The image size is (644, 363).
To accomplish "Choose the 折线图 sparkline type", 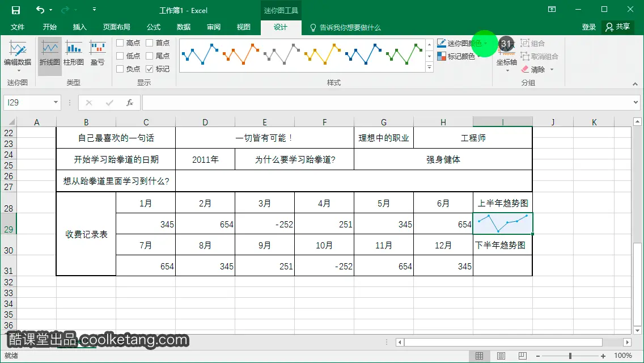I will [x=50, y=56].
